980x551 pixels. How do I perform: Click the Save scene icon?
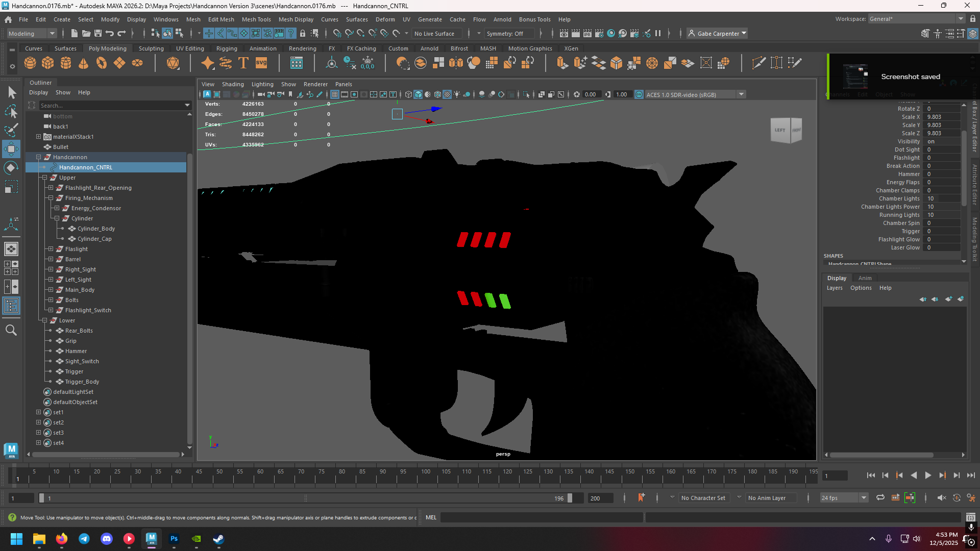pyautogui.click(x=98, y=34)
